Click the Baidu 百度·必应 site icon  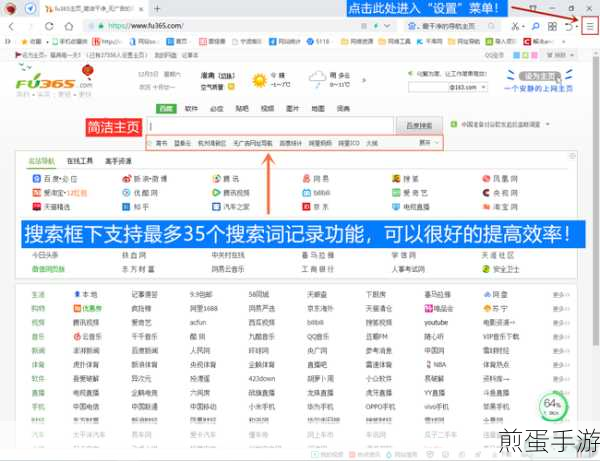click(x=36, y=179)
